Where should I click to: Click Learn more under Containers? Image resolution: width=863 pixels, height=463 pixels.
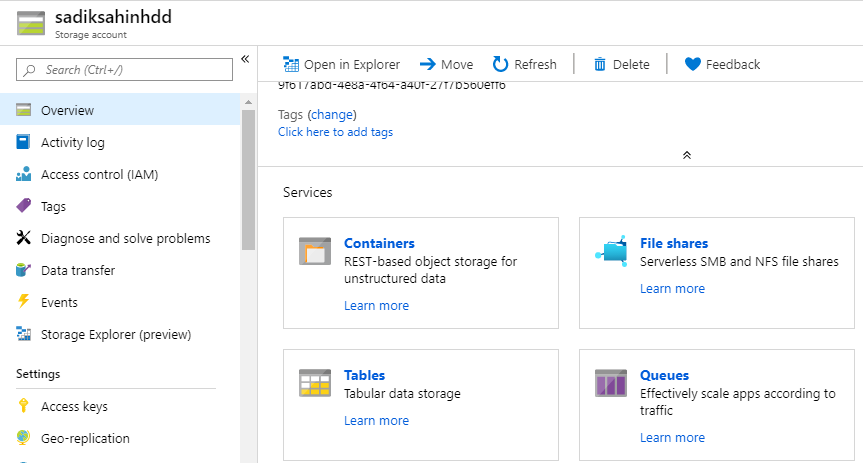click(x=376, y=306)
